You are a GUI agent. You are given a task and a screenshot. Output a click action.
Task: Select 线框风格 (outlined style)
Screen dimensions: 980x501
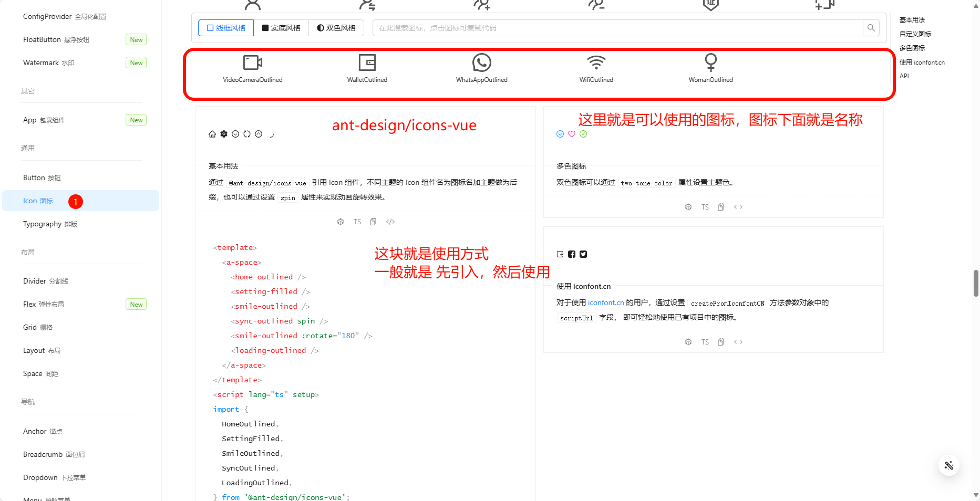pos(225,27)
